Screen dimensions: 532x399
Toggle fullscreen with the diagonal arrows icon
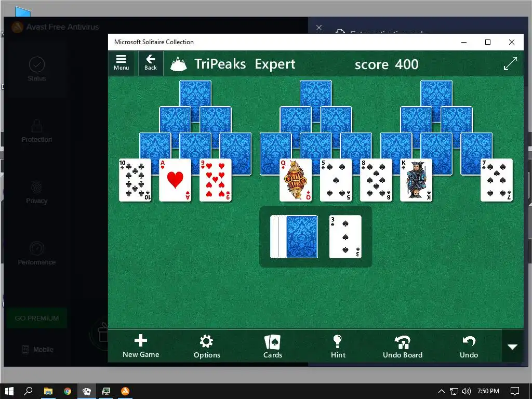click(510, 63)
